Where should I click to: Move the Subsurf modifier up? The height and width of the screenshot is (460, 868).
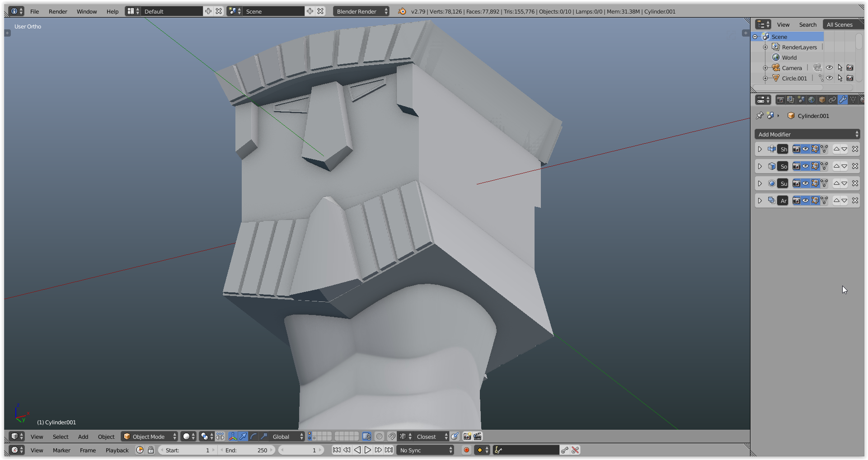tap(836, 183)
